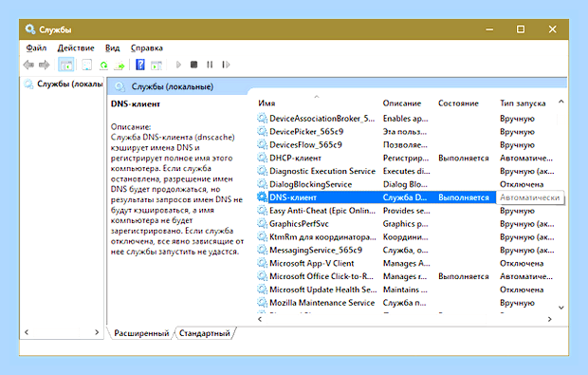Click the Выполняется status of DHCP-клиент

pos(464,158)
